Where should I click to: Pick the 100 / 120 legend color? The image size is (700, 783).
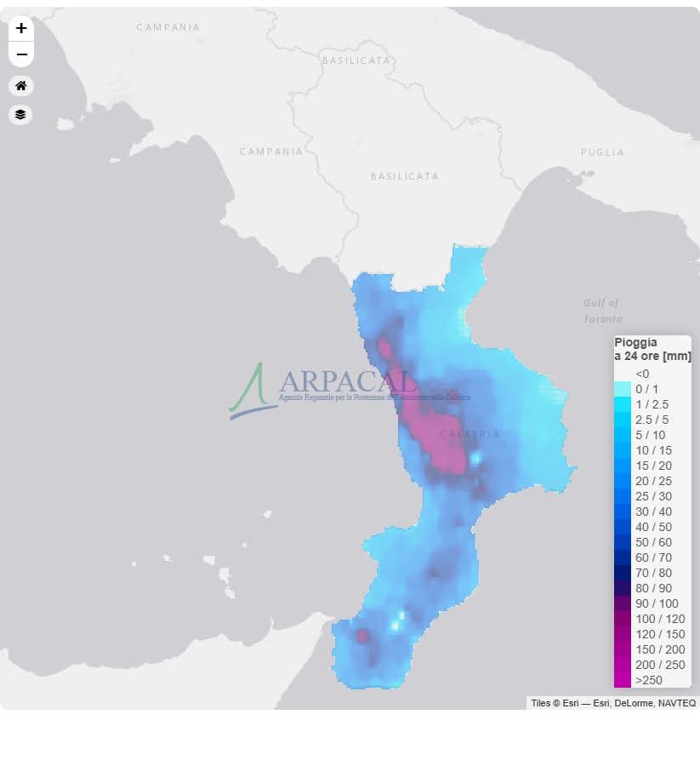(623, 619)
